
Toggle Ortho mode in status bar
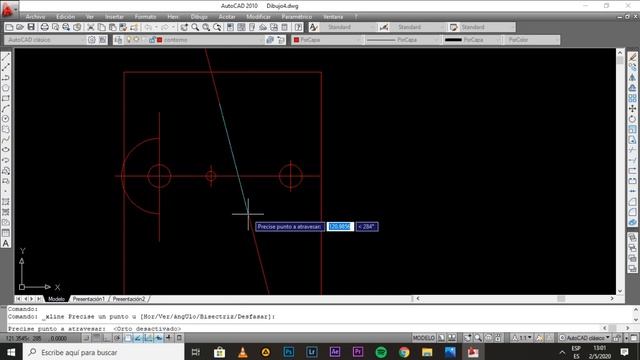click(107, 338)
